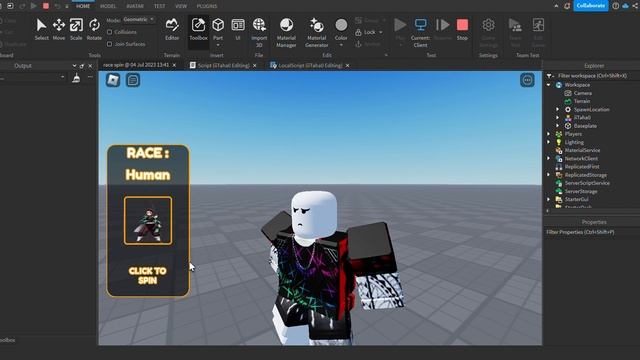Click the Lock tool icon
Screen dimensions: 640x360
pyautogui.click(x=358, y=32)
